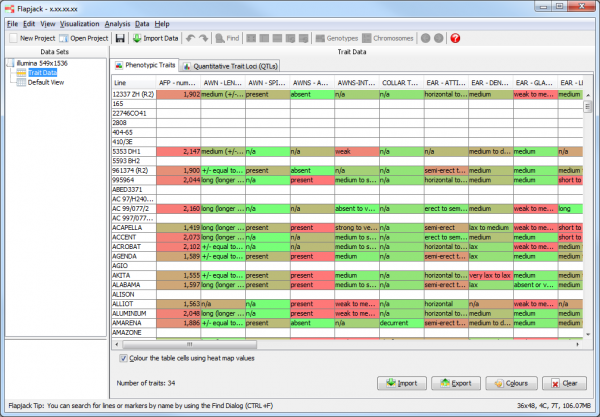The height and width of the screenshot is (417, 600).
Task: Click the Genotypes toolbar button
Action: (x=337, y=38)
